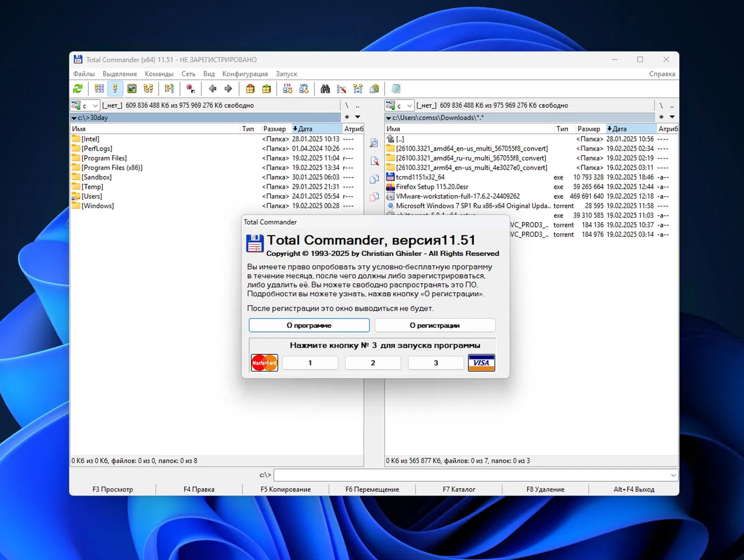Open the Сеть menu
The height and width of the screenshot is (560, 744).
[x=188, y=74]
